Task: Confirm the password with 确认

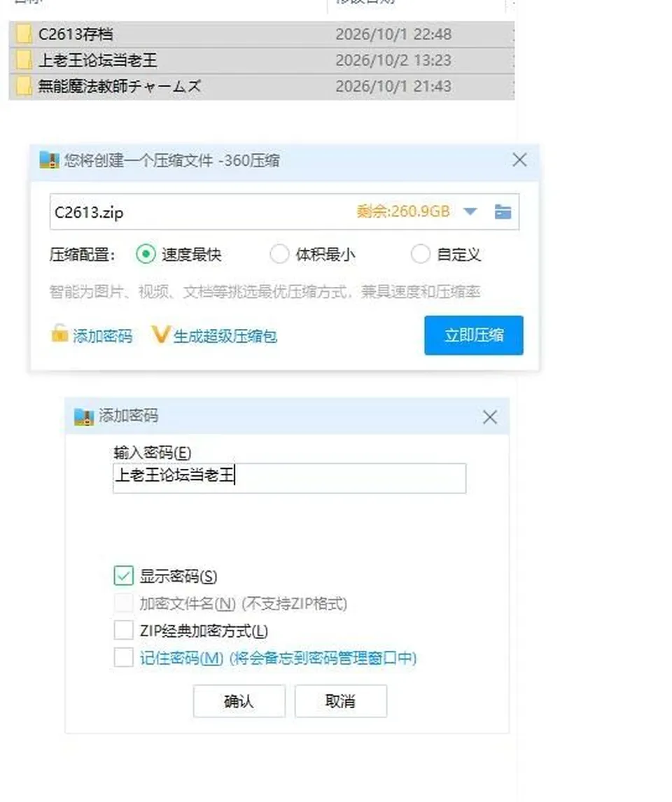Action: (239, 701)
